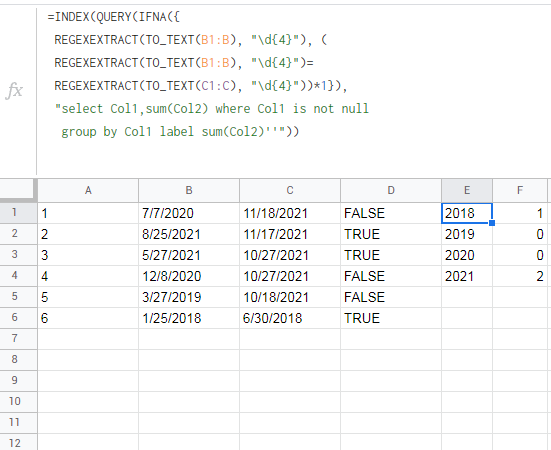Click inside the formula bar text
Image resolution: width=551 pixels, height=450 pixels.
click(208, 74)
